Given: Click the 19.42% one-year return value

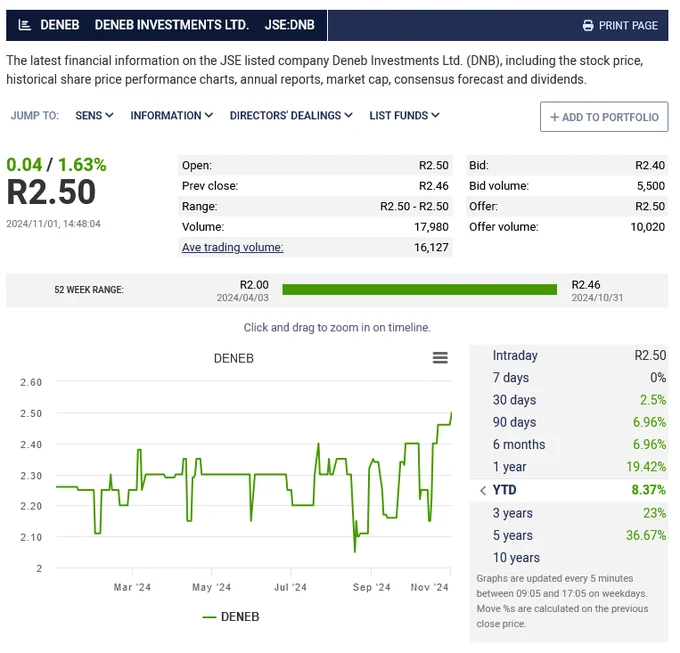Looking at the screenshot, I should click(646, 467).
